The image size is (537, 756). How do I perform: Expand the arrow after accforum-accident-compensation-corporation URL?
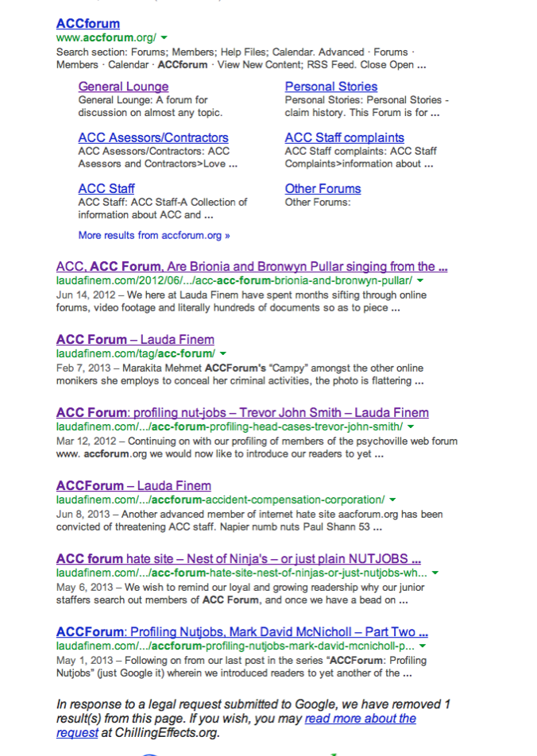pos(392,500)
